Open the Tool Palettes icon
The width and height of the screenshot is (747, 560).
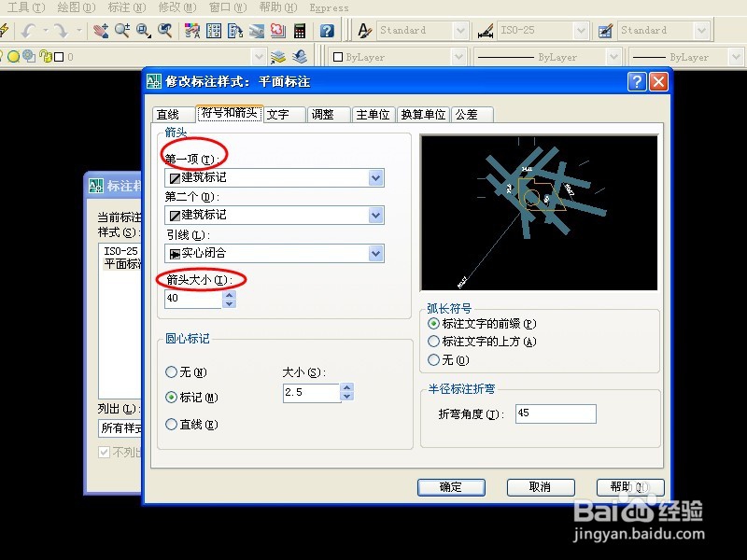[x=235, y=31]
